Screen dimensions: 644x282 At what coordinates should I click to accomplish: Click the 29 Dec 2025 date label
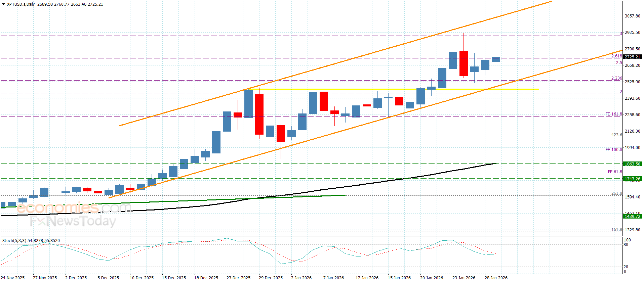271,278
